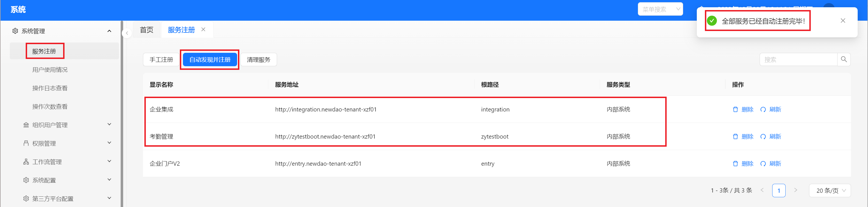Refresh the 企业门户V2 service

771,163
